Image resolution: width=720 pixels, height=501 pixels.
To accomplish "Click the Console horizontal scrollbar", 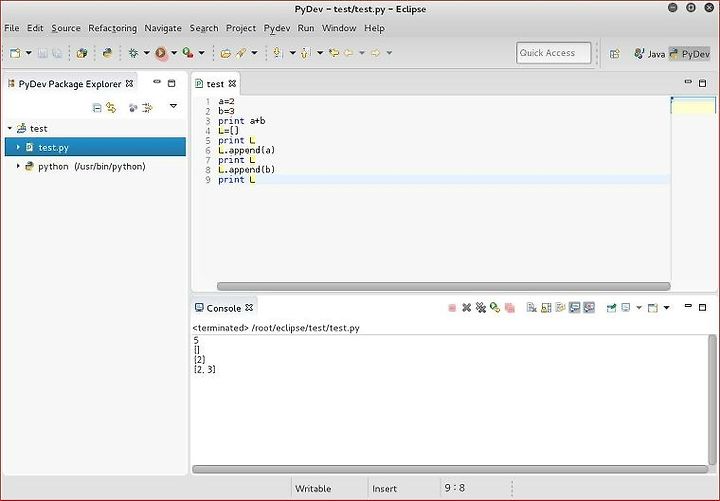I will click(x=450, y=469).
